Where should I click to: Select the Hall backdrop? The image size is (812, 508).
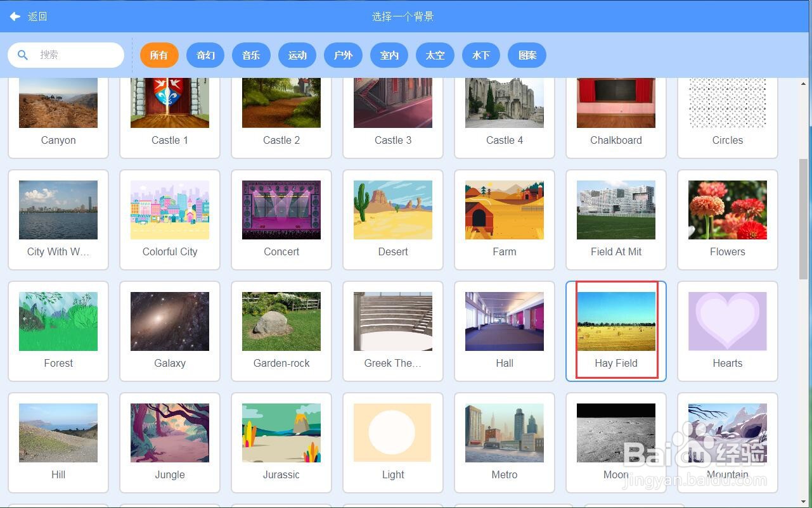tap(505, 331)
